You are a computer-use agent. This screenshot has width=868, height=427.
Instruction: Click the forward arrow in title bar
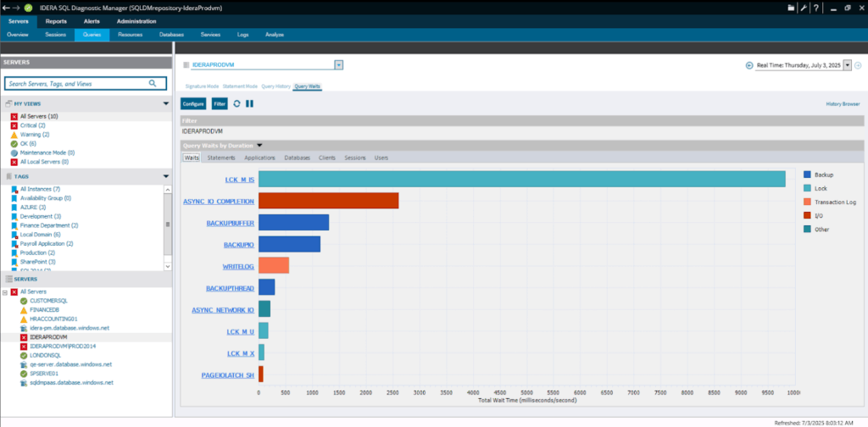tap(16, 8)
